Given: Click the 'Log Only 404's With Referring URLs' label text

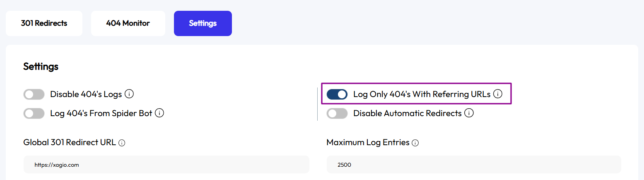Looking at the screenshot, I should pyautogui.click(x=422, y=94).
